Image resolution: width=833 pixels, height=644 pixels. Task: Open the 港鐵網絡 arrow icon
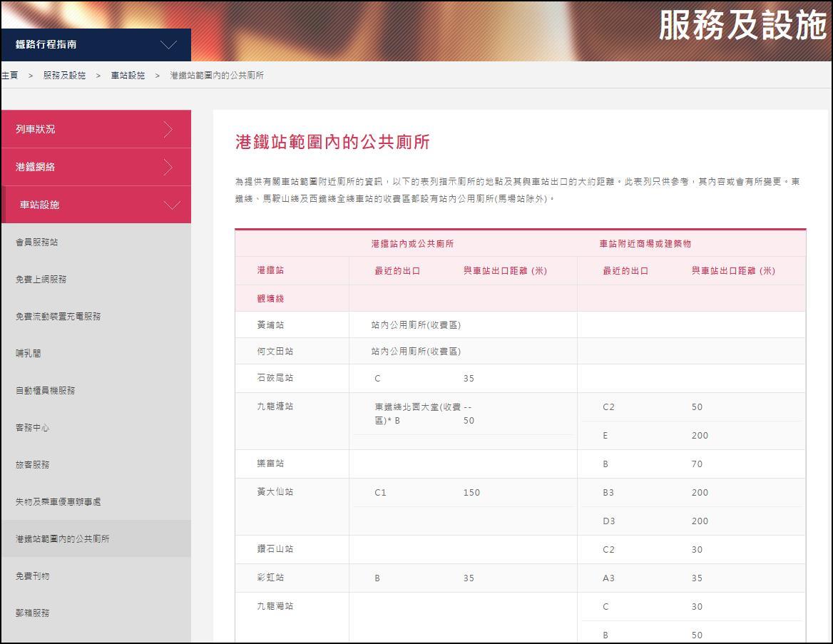tap(168, 167)
